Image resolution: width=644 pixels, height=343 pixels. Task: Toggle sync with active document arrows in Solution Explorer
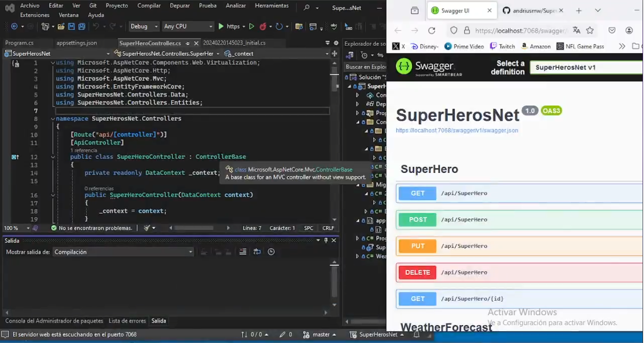380,55
